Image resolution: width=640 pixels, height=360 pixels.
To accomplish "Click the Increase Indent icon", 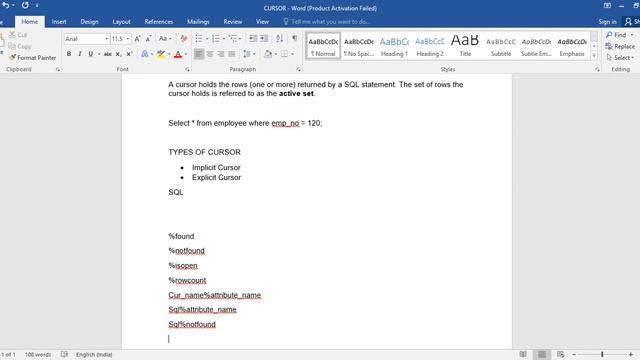I will coord(264,38).
